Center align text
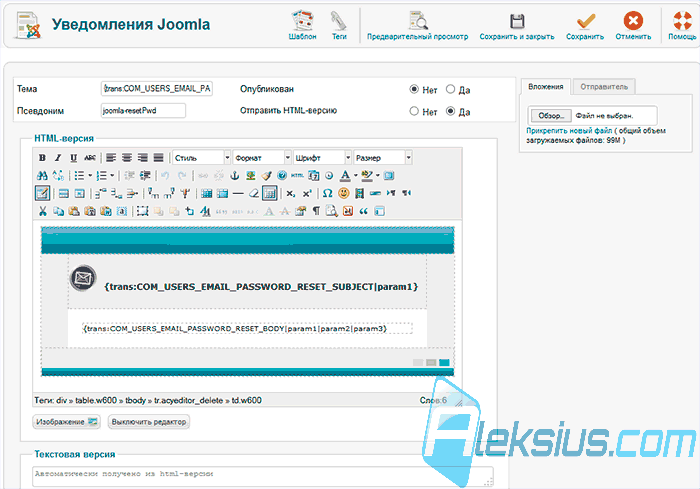700x489 pixels. (x=127, y=158)
